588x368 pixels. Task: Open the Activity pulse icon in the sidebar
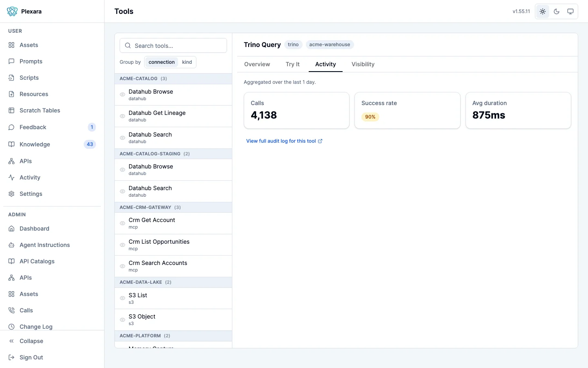click(x=11, y=177)
